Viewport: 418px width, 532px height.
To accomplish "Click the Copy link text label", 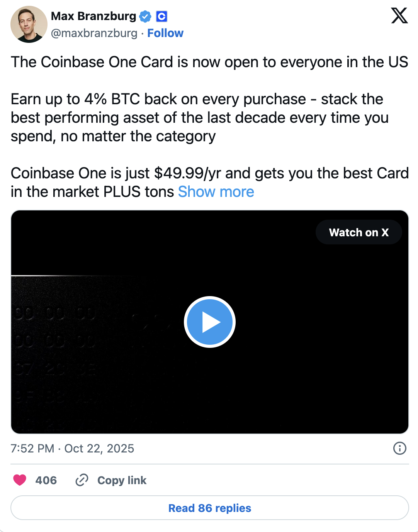I will [122, 480].
